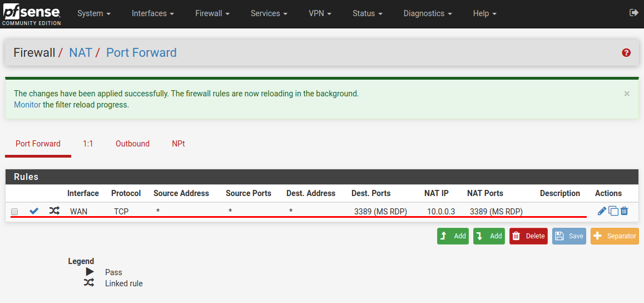Expand the Diagnostics dropdown menu
The image size is (644, 303).
427,13
